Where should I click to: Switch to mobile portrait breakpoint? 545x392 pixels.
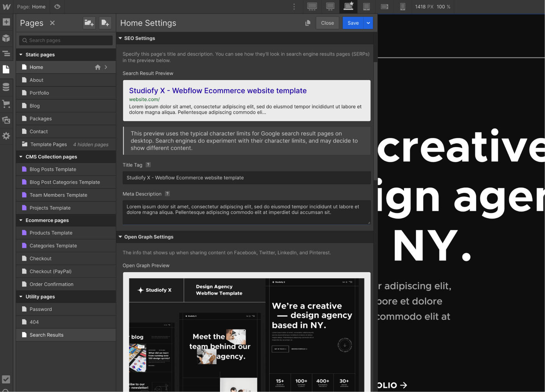[402, 7]
